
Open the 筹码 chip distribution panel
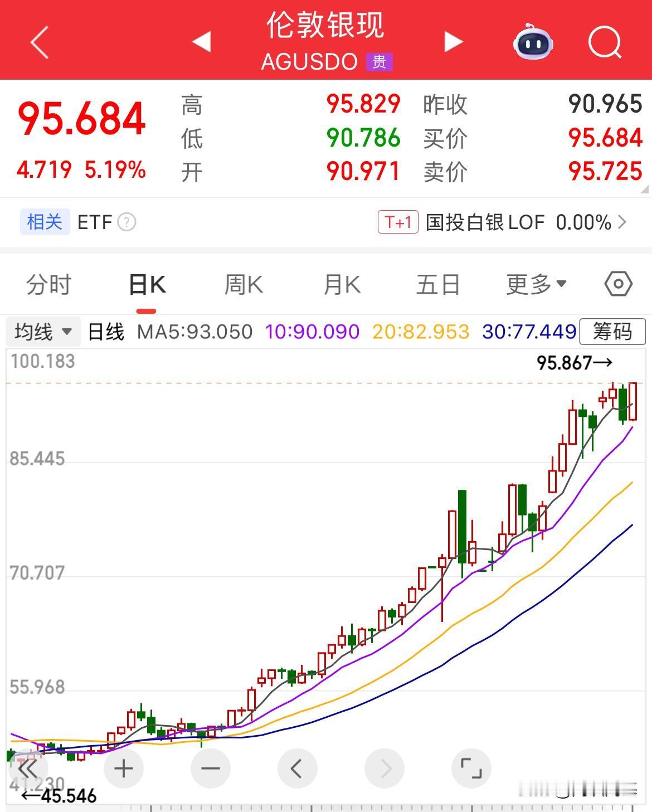click(612, 331)
